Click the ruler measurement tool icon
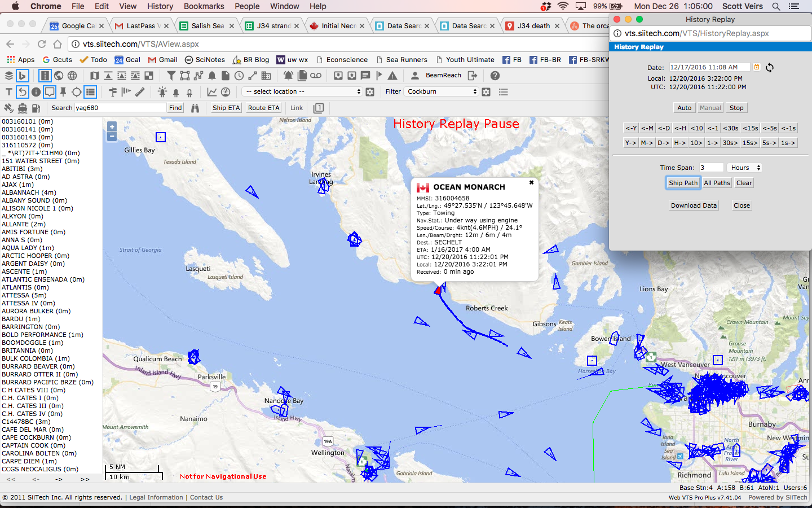This screenshot has height=508, width=812. [140, 91]
